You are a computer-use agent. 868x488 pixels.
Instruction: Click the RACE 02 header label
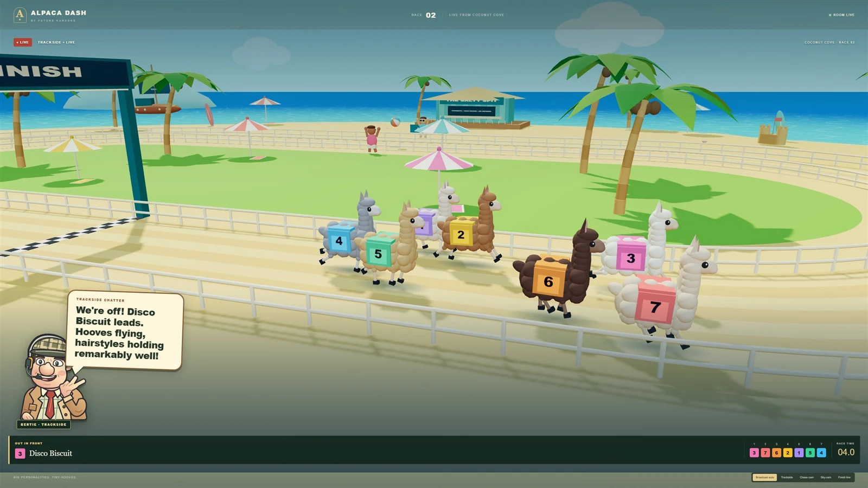coord(424,15)
